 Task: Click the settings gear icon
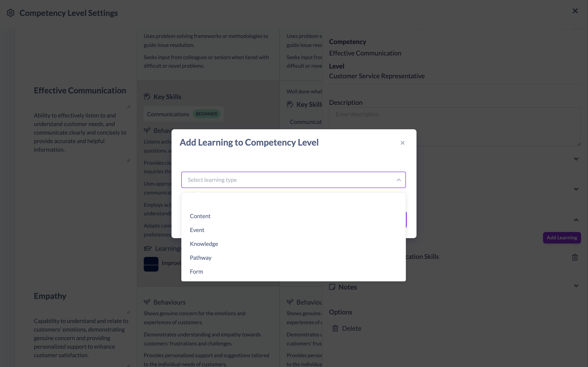(x=10, y=13)
